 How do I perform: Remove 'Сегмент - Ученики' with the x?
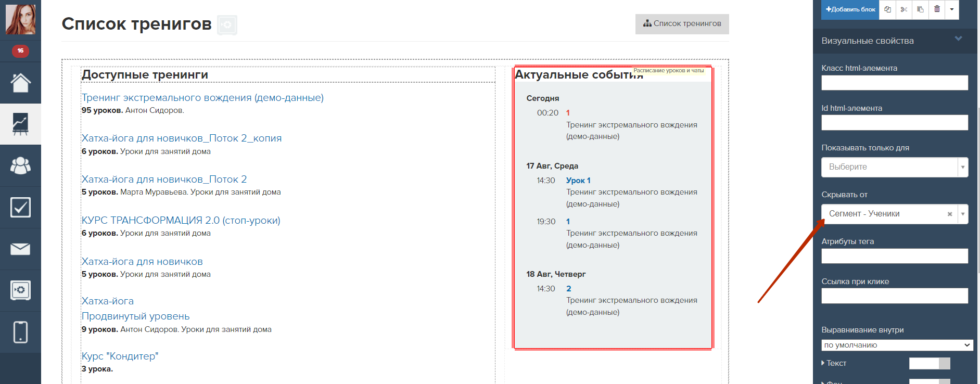tap(950, 214)
